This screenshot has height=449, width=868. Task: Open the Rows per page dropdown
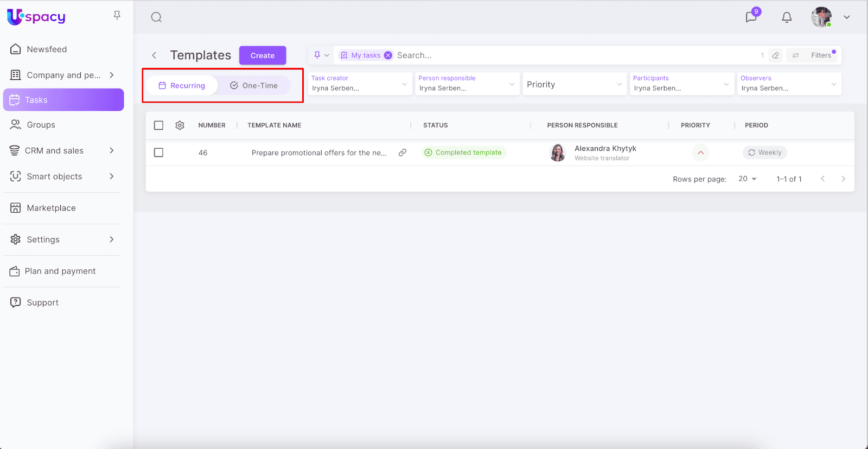click(x=747, y=179)
